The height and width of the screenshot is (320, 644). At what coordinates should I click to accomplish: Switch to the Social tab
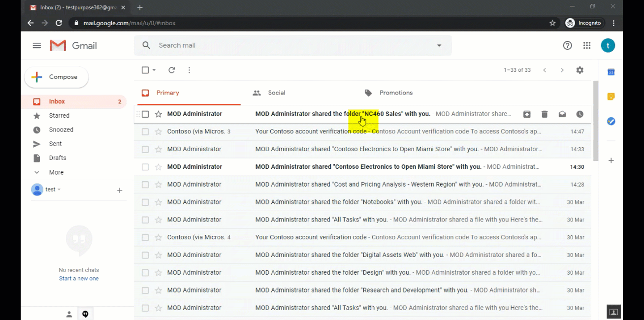(276, 93)
